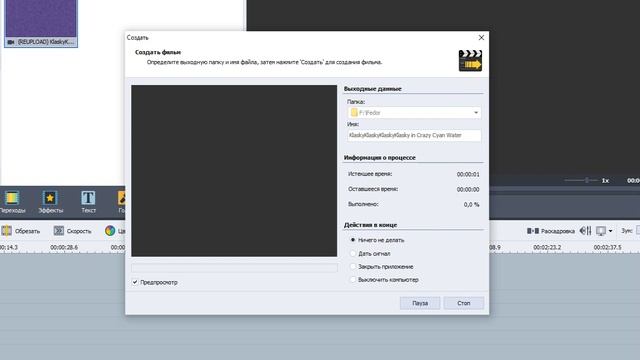The width and height of the screenshot is (640, 360).
Task: Click the Скорость (Speed) toolbar button
Action: pos(72,231)
